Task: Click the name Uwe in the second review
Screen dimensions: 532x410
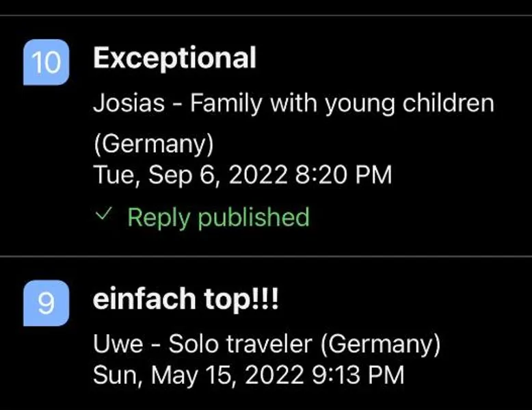Action: pyautogui.click(x=118, y=344)
